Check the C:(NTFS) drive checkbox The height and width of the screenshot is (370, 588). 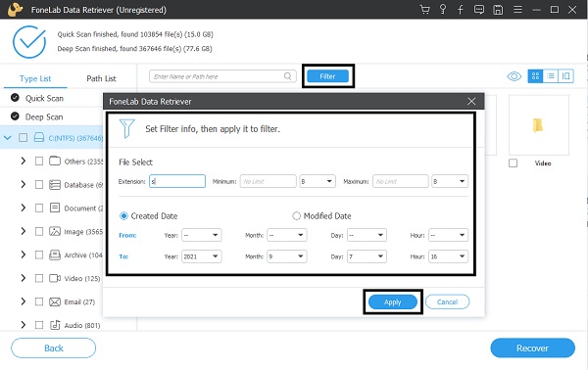coord(23,137)
